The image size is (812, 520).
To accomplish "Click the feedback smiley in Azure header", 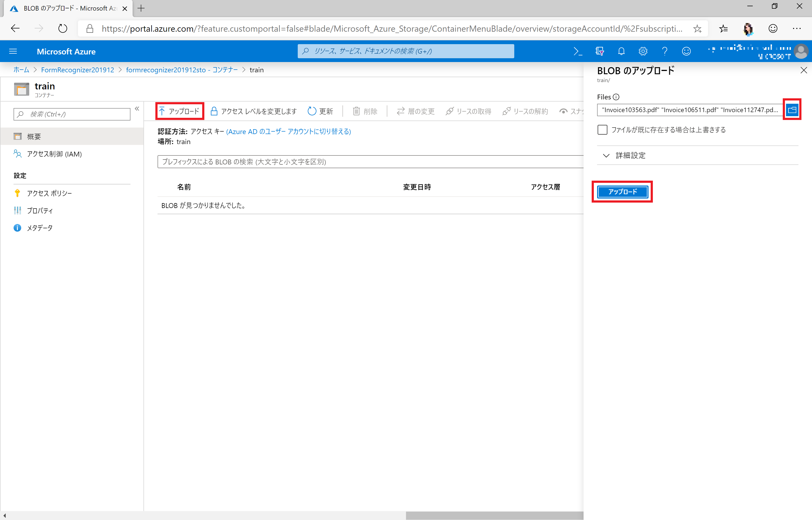I will point(686,51).
